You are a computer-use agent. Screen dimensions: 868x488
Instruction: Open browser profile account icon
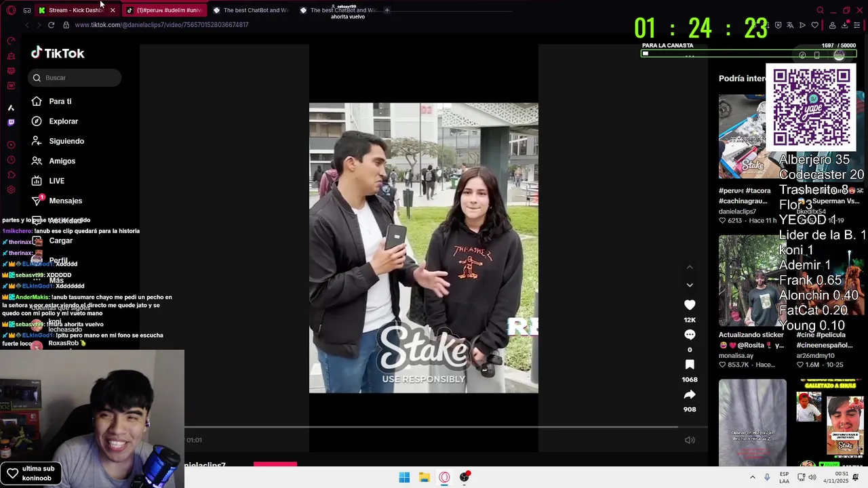pyautogui.click(x=832, y=25)
